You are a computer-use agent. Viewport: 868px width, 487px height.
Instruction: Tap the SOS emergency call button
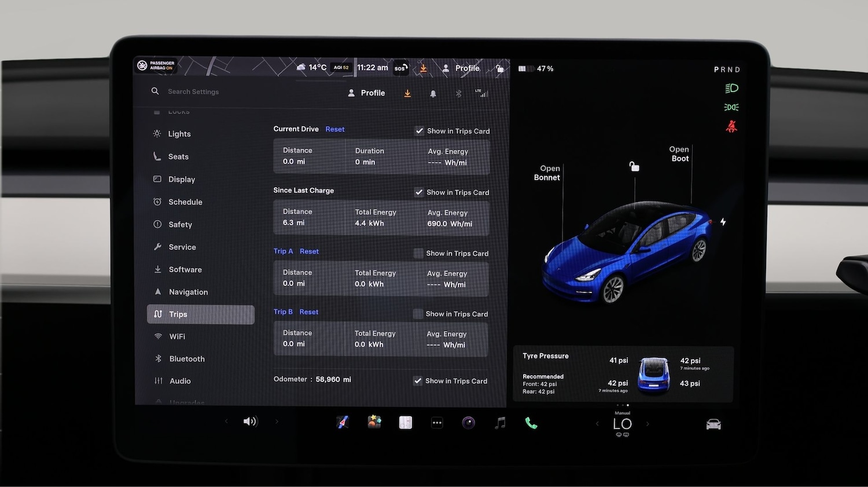[400, 68]
